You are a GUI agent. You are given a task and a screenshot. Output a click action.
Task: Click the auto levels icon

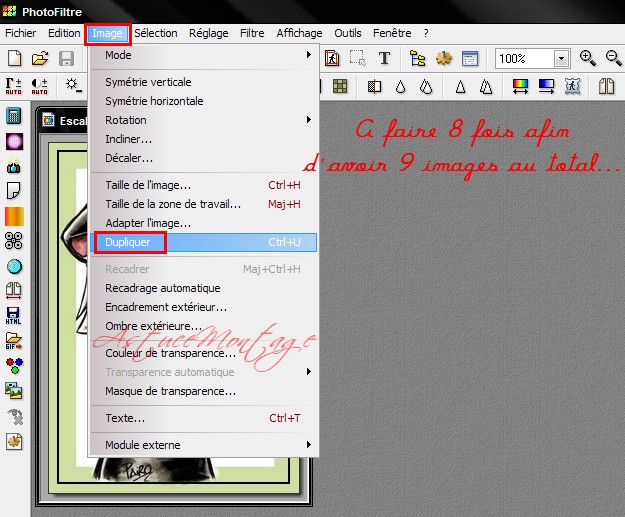(14, 86)
